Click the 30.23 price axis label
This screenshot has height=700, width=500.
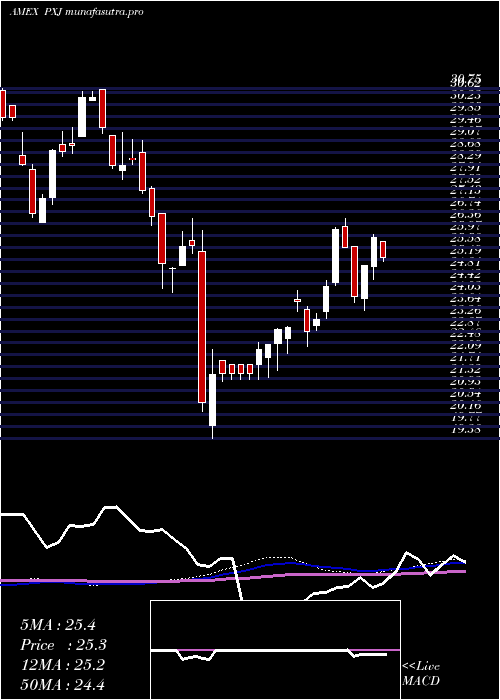coord(465,95)
